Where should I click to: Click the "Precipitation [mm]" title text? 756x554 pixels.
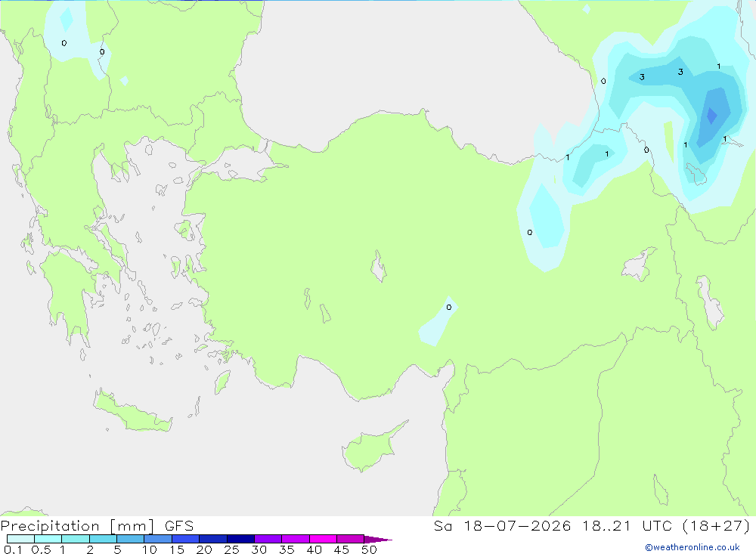click(78, 526)
